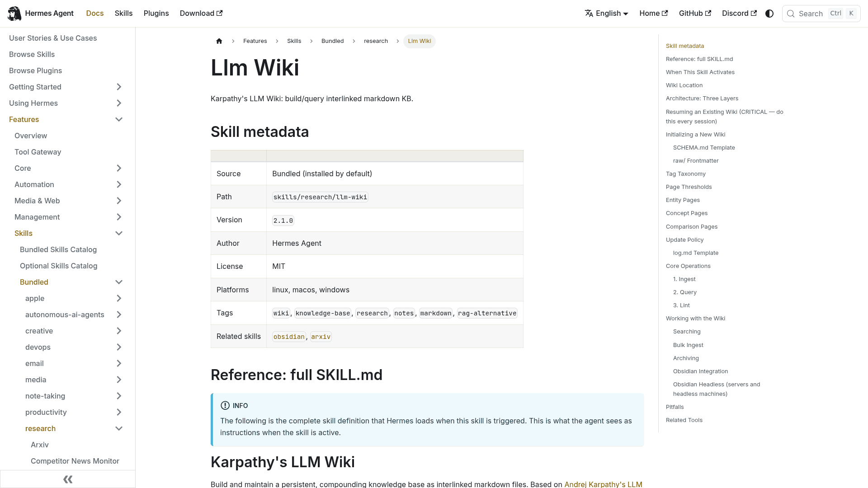Jump to Skill metadata in table of contents

tap(685, 46)
